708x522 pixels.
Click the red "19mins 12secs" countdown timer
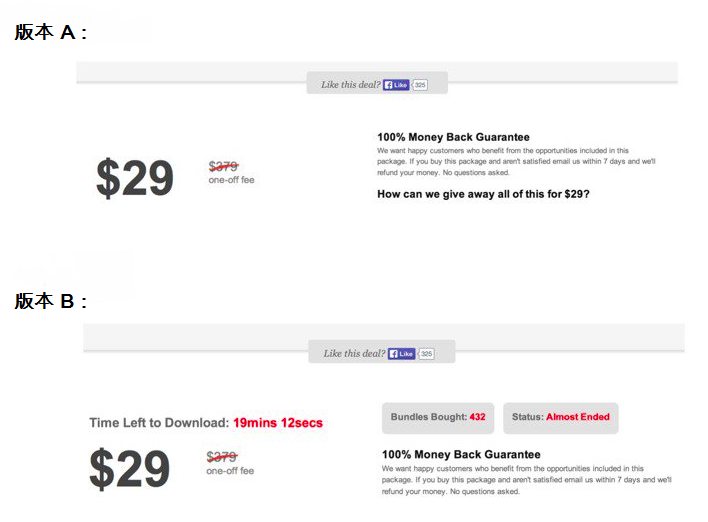pyautogui.click(x=278, y=423)
